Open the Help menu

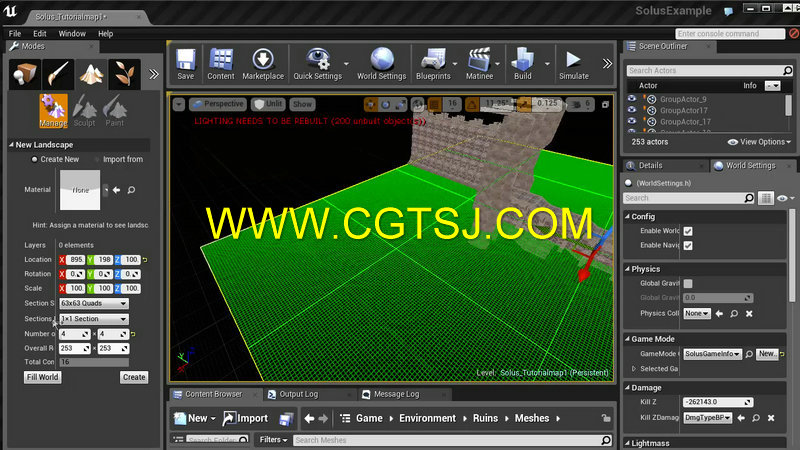(106, 34)
